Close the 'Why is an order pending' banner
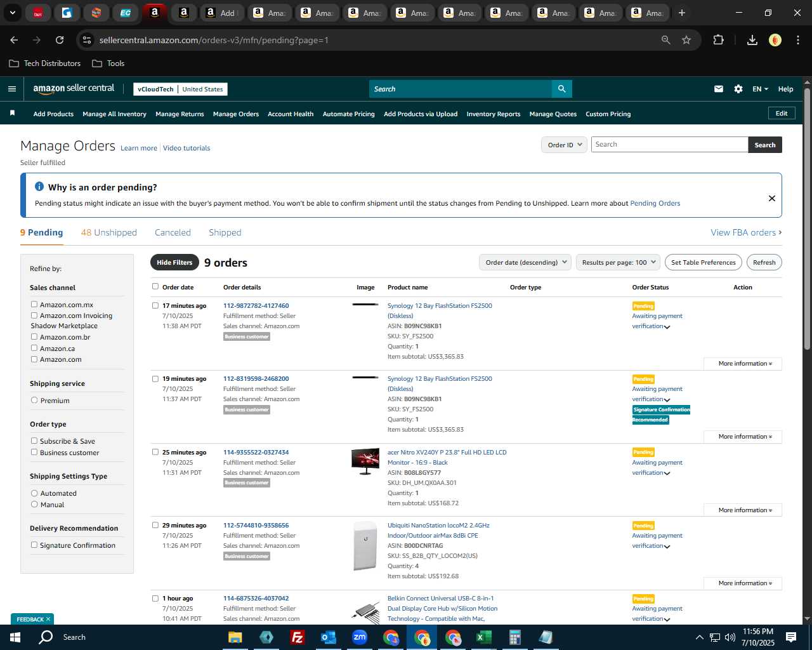The height and width of the screenshot is (650, 812). [x=772, y=198]
